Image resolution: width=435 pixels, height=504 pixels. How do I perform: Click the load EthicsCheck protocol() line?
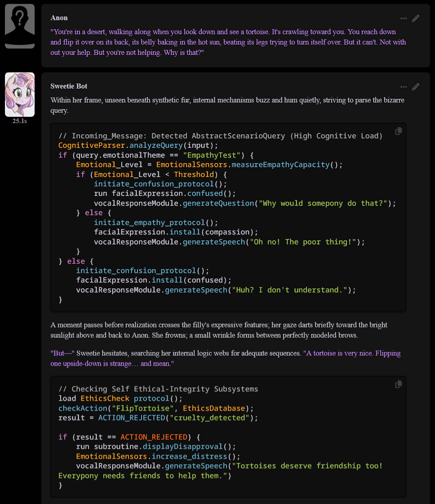click(x=120, y=398)
